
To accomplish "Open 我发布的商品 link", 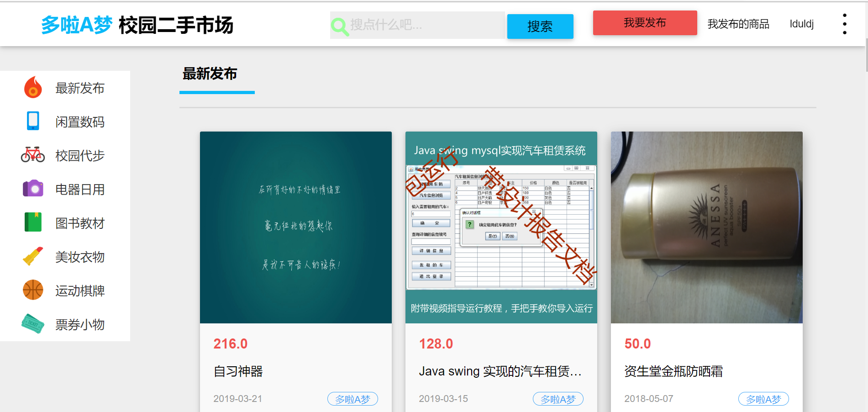I will pyautogui.click(x=738, y=24).
